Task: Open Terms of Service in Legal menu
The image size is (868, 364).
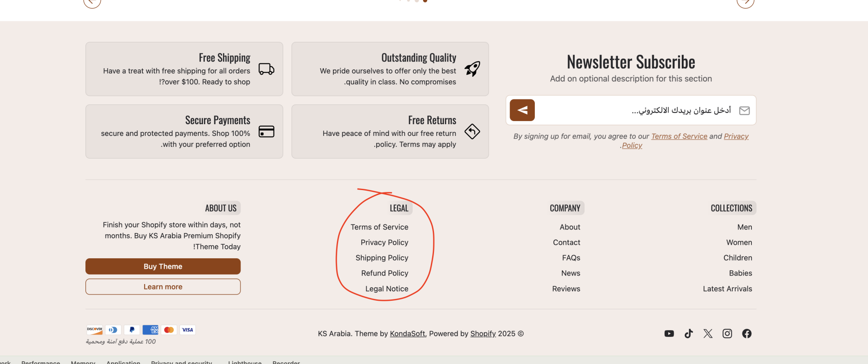Action: point(379,227)
